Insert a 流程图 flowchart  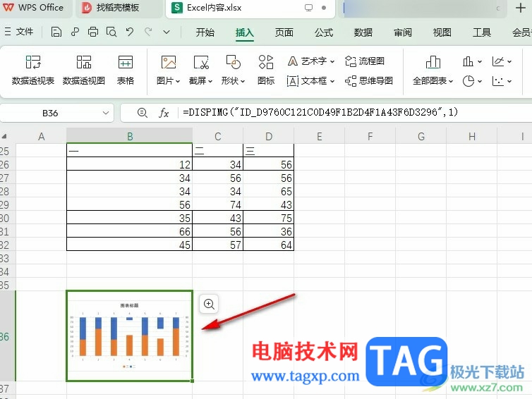(x=365, y=61)
